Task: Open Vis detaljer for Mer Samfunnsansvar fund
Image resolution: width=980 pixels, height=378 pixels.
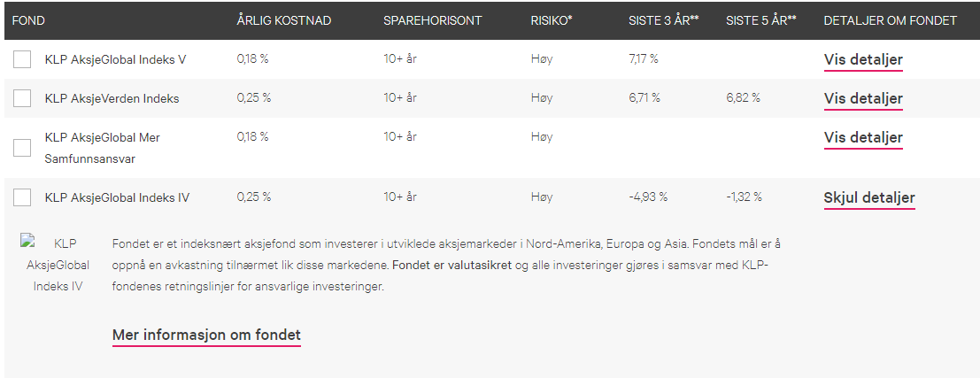Action: [x=863, y=137]
